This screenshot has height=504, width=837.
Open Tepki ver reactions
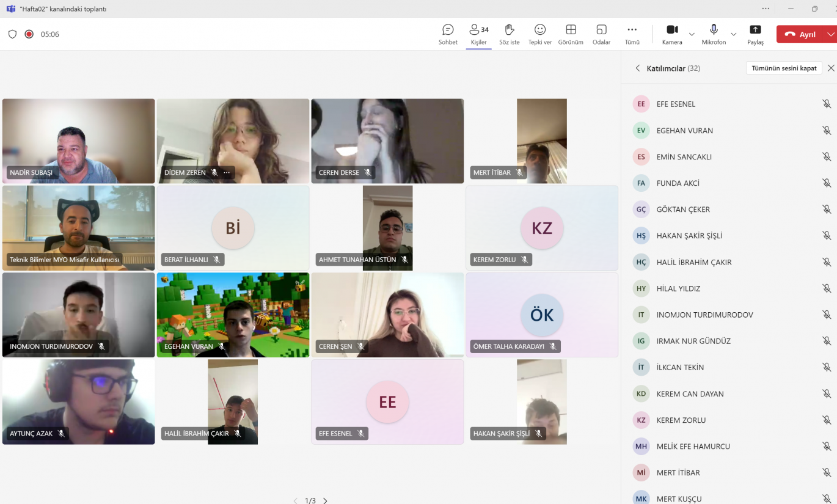[539, 34]
